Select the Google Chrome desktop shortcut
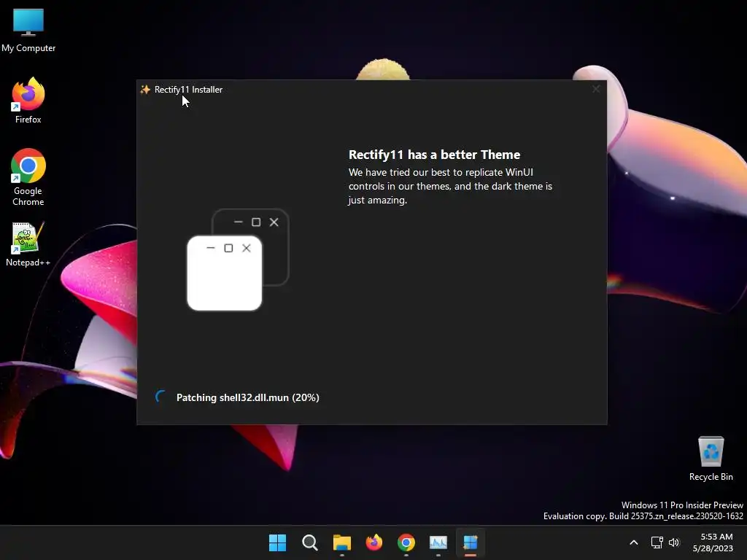Viewport: 747px width, 560px height. [28, 177]
